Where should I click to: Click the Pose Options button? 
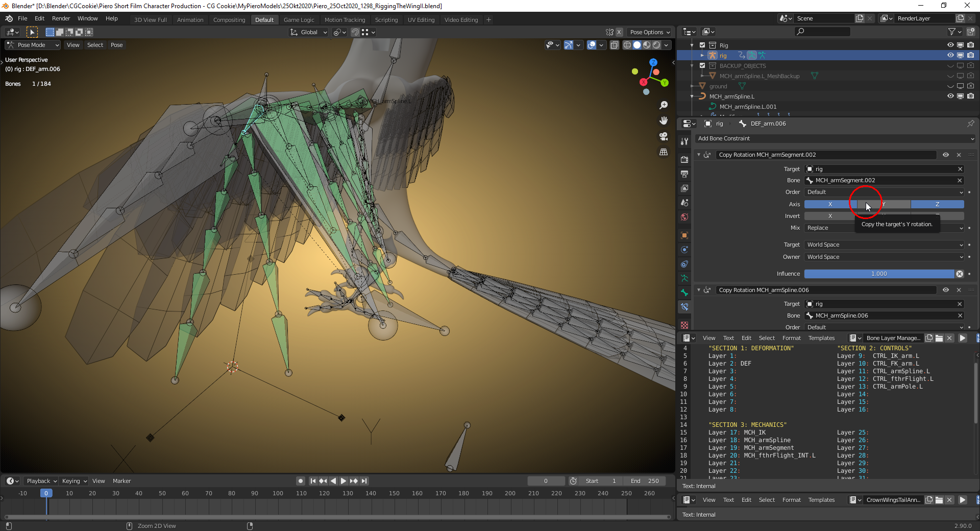[650, 32]
